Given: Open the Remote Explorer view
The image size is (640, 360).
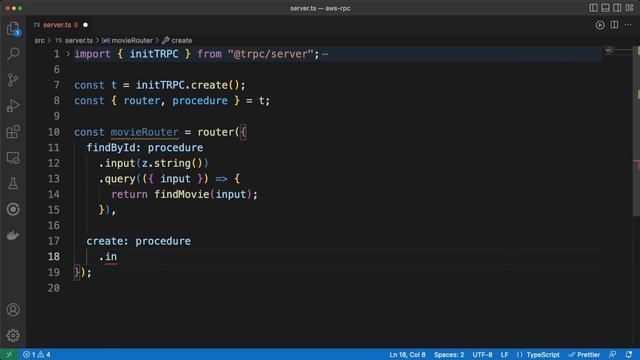Looking at the screenshot, I should [13, 158].
